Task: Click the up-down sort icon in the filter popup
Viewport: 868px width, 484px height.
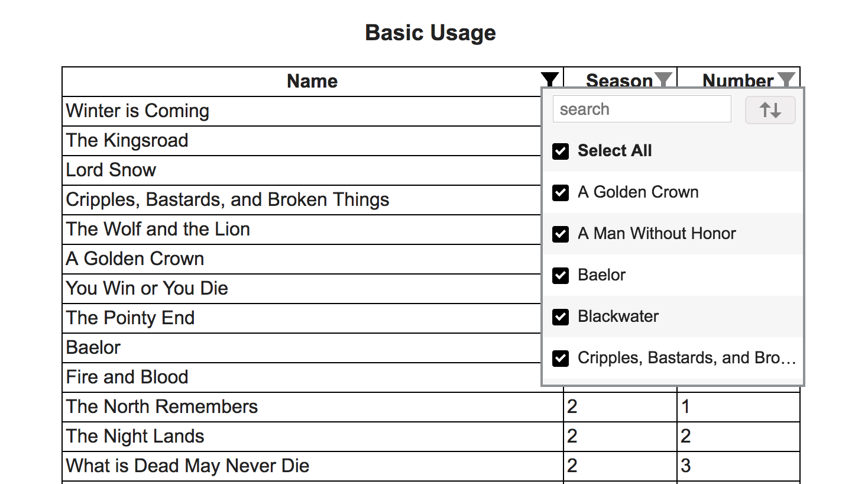Action: tap(770, 109)
